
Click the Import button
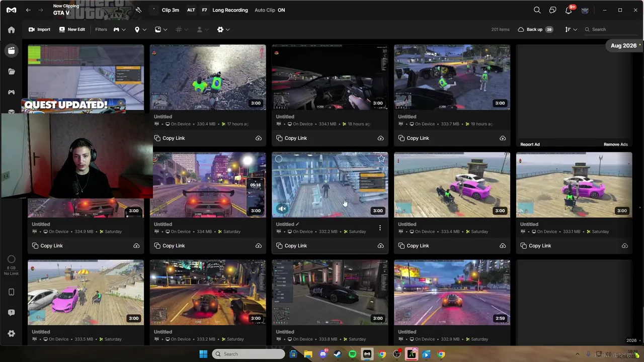(x=39, y=30)
